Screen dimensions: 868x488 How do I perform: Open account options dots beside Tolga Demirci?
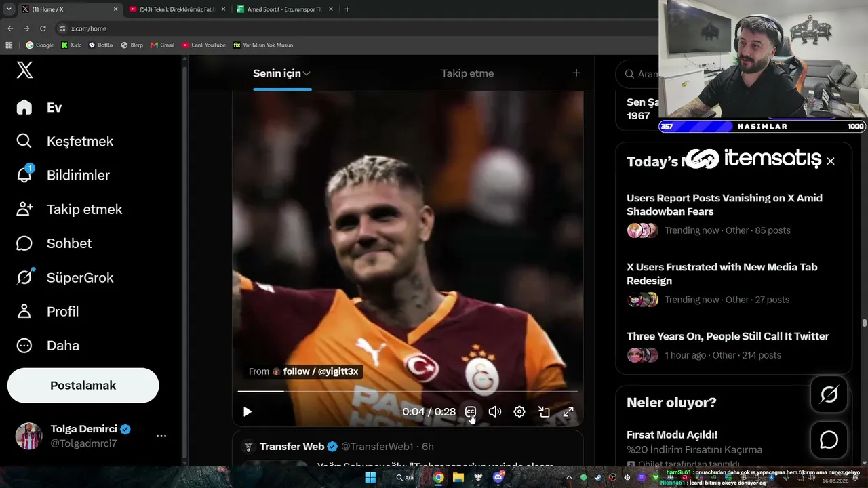coord(161,436)
